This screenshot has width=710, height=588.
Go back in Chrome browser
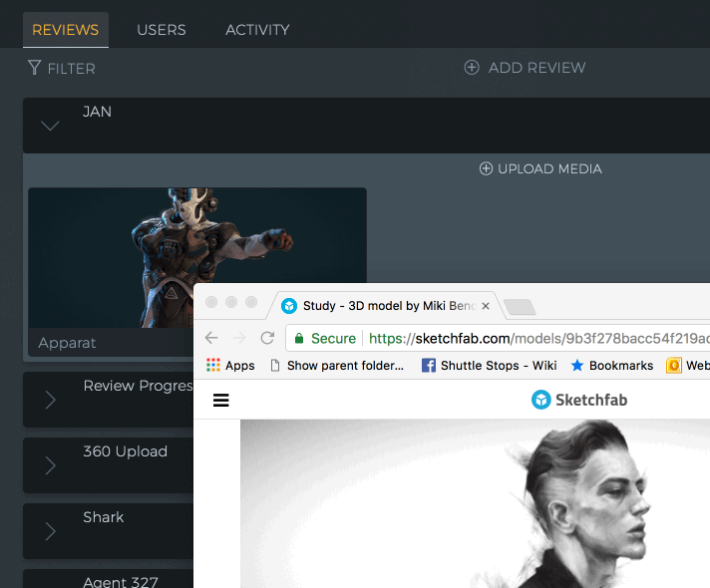[x=211, y=338]
